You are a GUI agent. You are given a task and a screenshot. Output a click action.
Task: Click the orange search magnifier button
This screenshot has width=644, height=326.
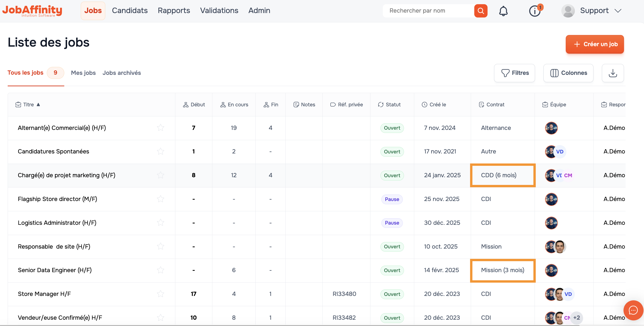tap(481, 11)
